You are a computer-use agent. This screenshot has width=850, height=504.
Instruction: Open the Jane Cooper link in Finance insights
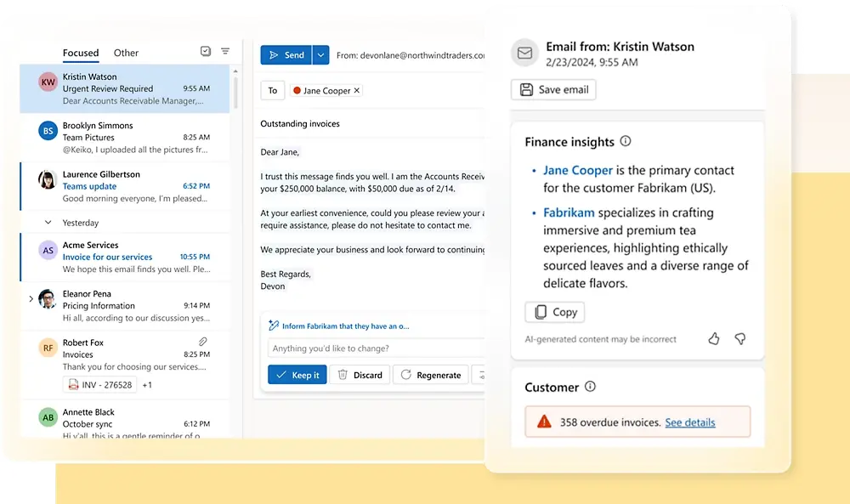point(578,170)
